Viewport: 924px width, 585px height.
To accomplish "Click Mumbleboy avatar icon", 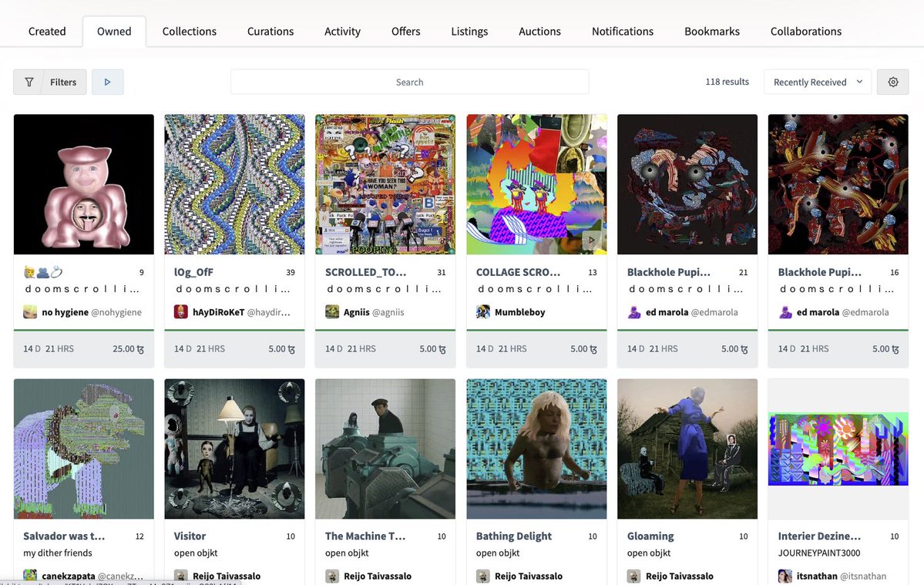I will point(482,311).
